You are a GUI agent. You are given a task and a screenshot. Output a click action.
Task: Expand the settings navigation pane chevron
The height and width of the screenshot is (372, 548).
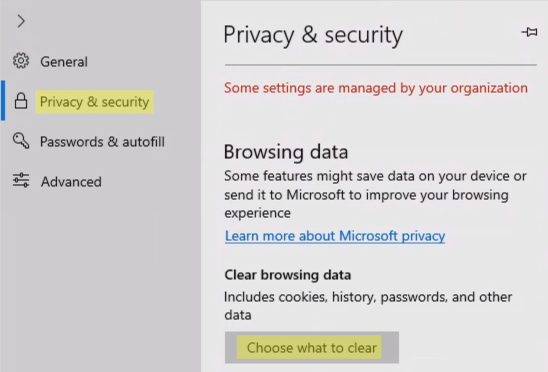(x=21, y=21)
